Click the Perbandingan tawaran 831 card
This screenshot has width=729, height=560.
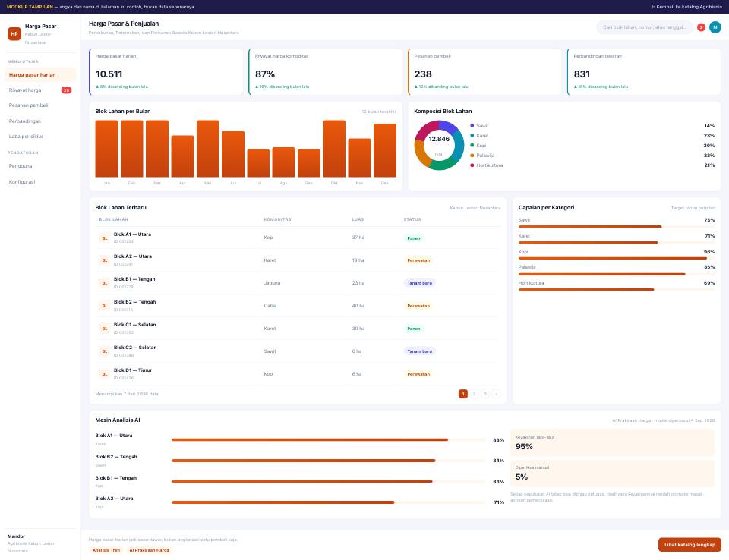click(x=644, y=71)
